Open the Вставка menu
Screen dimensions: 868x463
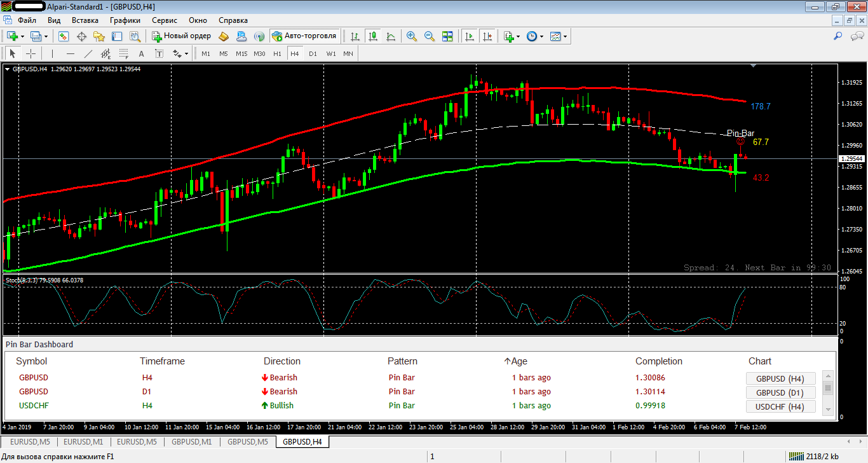(85, 20)
